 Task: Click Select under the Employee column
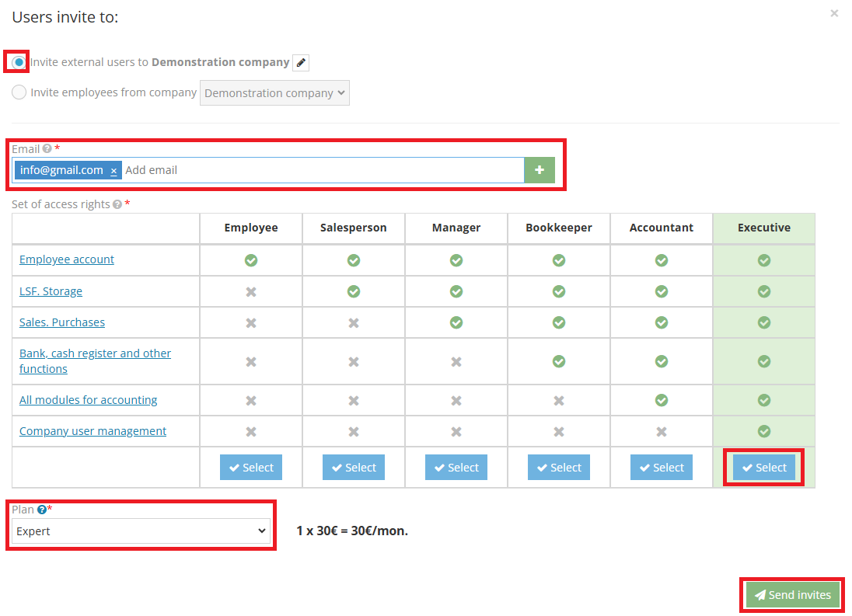(x=250, y=467)
